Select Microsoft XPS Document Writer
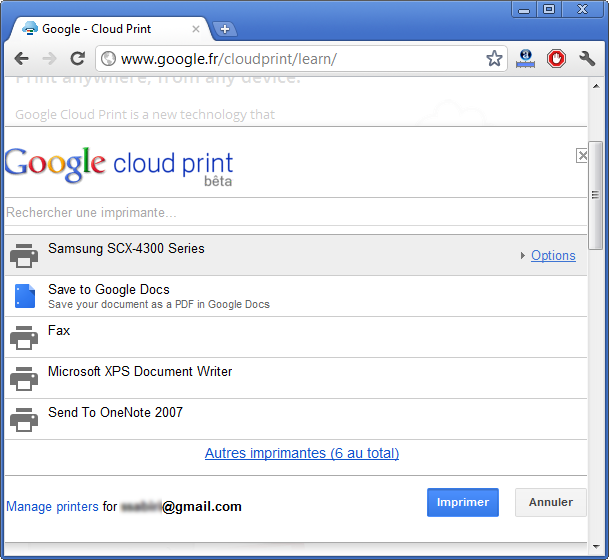Viewport: 609px width, 560px height. click(296, 378)
